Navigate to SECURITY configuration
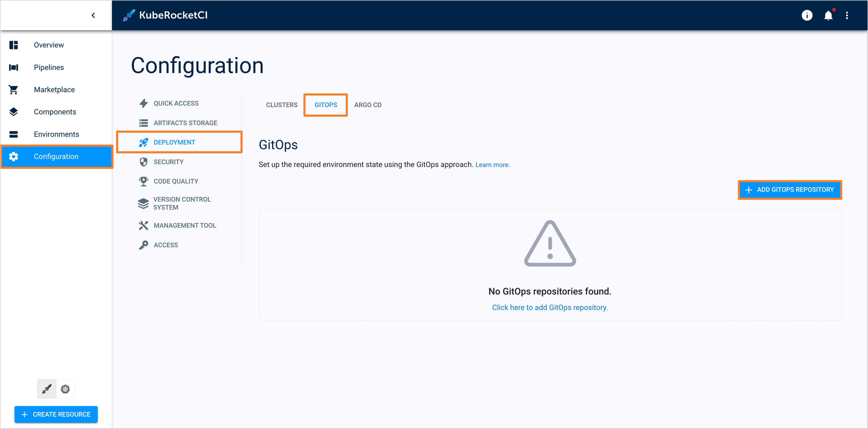The width and height of the screenshot is (868, 429). 168,162
